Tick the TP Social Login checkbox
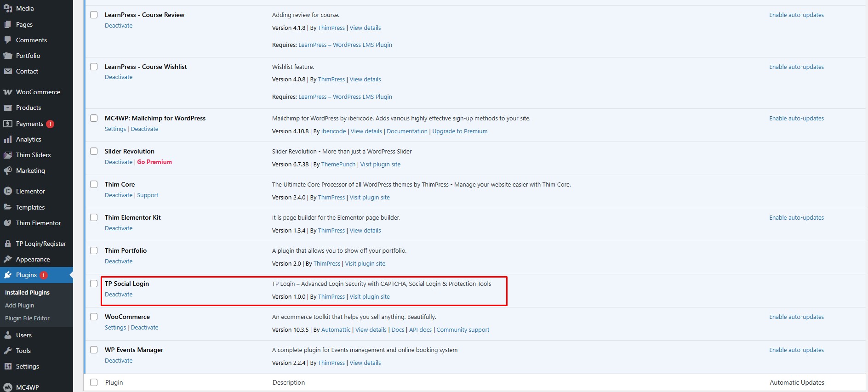This screenshot has height=392, width=868. click(94, 284)
